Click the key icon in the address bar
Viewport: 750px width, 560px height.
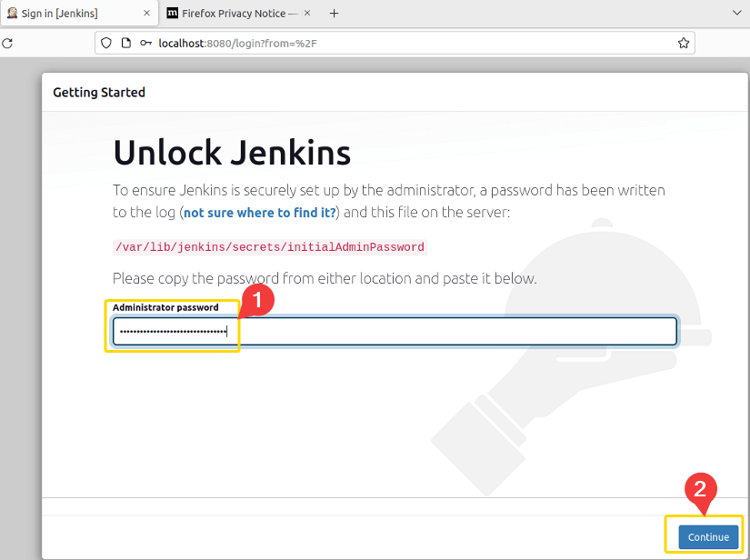point(145,43)
